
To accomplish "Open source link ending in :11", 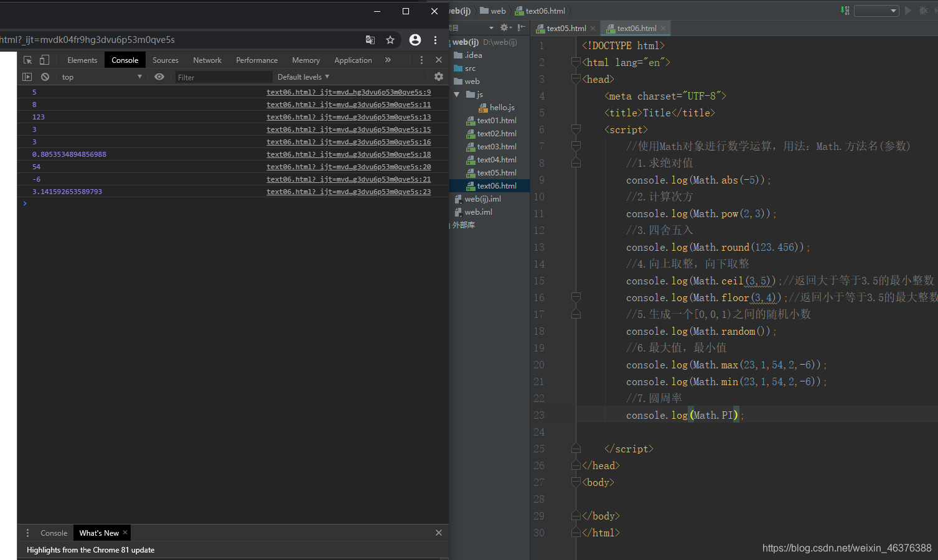I will (x=349, y=105).
